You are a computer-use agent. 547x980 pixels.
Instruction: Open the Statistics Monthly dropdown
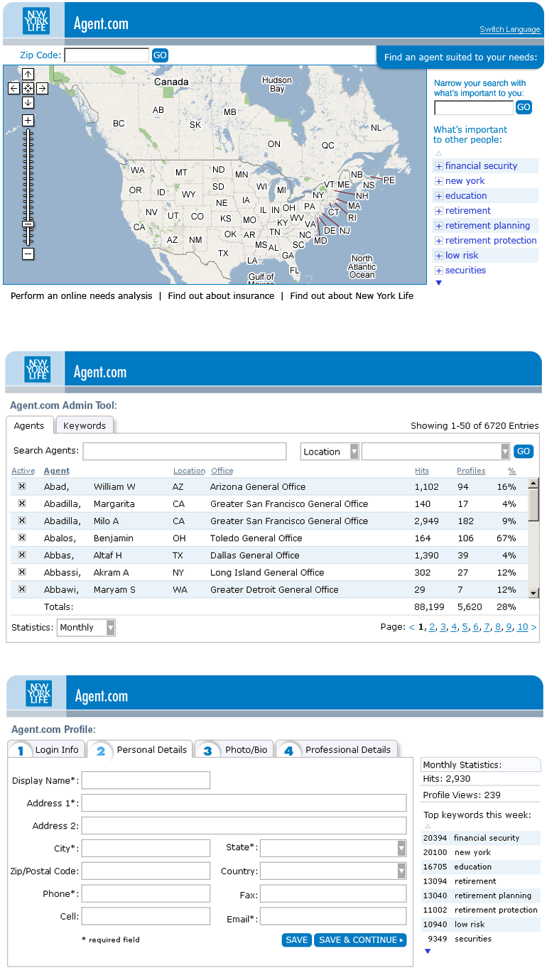(86, 628)
